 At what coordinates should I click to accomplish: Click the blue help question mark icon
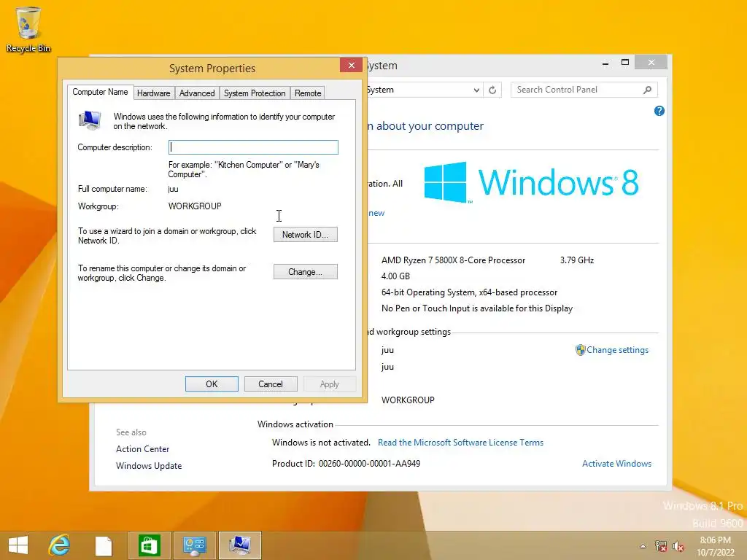[x=659, y=111]
